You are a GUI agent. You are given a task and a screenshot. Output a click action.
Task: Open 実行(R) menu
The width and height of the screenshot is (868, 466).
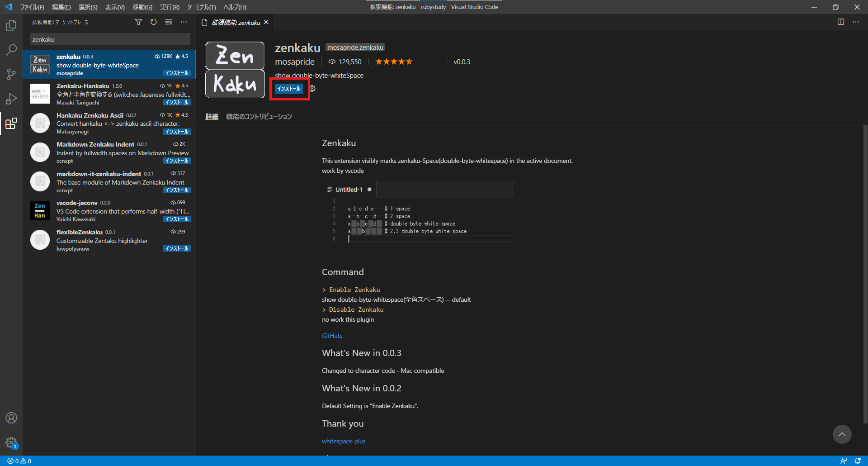click(x=170, y=7)
